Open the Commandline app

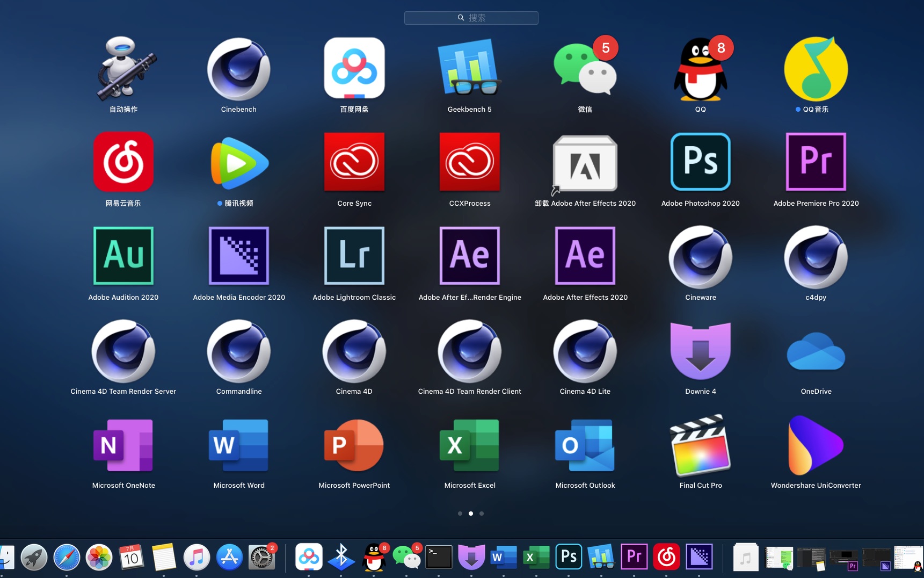click(239, 351)
